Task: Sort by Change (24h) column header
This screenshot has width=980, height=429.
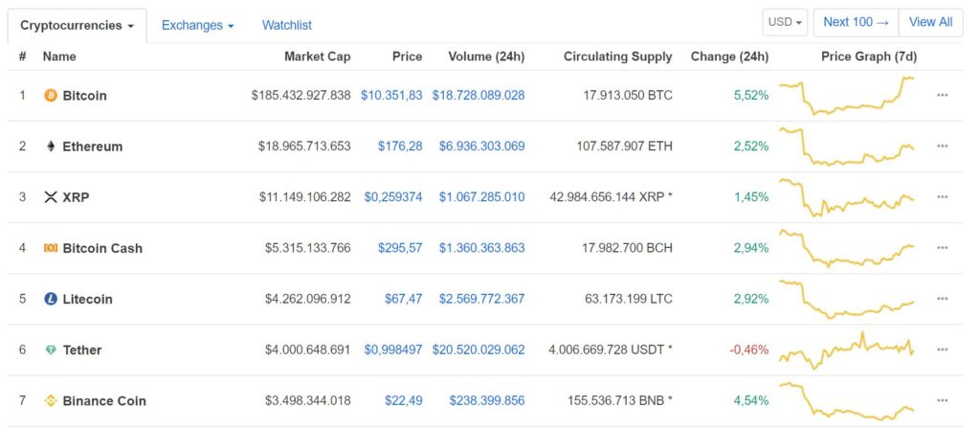Action: [729, 56]
